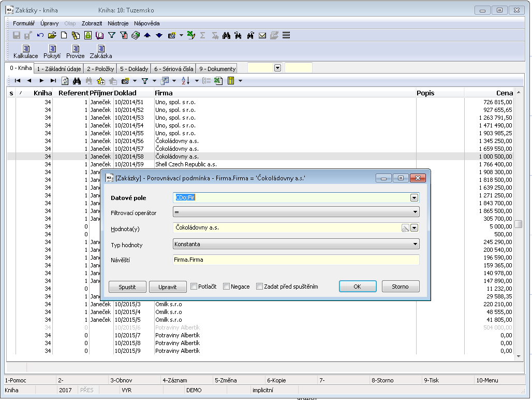The width and height of the screenshot is (532, 400).
Task: Check the Zadat před spuštěním option
Action: pyautogui.click(x=260, y=287)
